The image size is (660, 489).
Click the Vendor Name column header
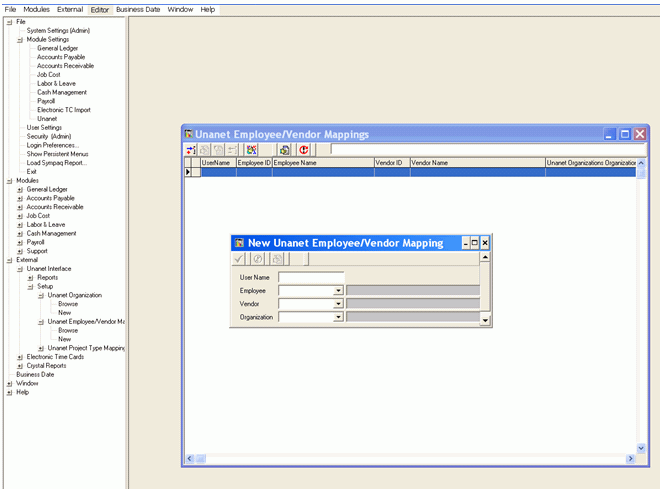click(478, 163)
